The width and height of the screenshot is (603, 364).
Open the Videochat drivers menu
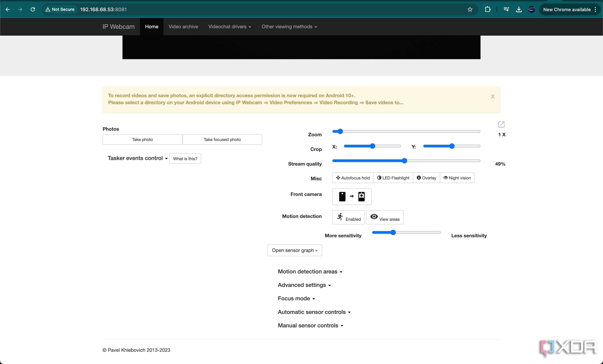coord(230,27)
